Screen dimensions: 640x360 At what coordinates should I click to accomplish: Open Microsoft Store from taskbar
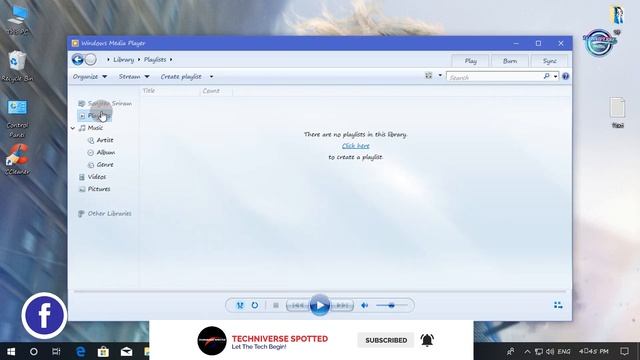pos(103,351)
